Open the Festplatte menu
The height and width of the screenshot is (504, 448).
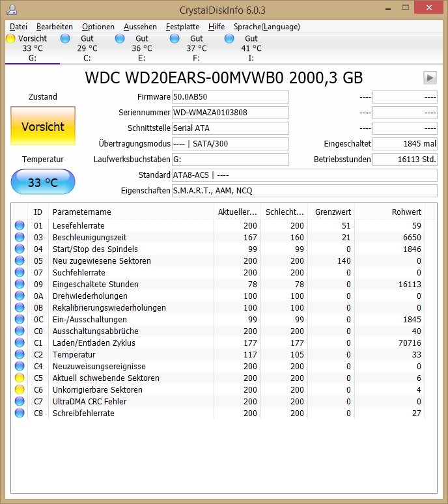[x=182, y=27]
